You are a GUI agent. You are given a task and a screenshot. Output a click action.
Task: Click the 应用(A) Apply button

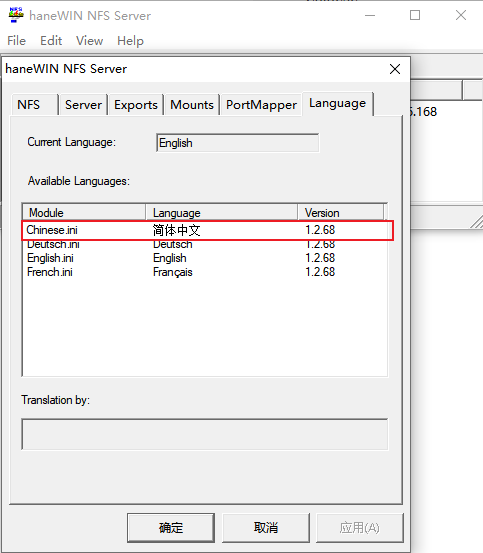pos(360,528)
